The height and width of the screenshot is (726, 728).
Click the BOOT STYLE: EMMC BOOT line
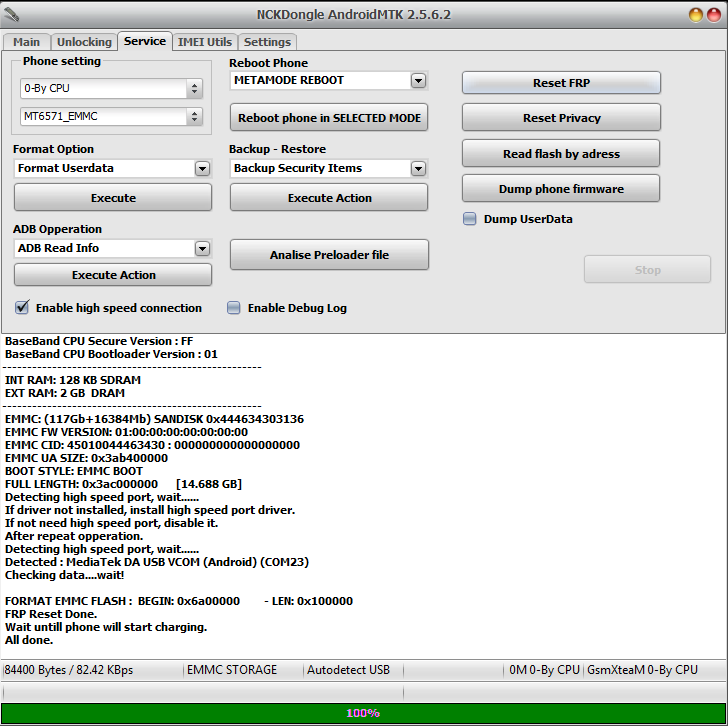coord(74,471)
